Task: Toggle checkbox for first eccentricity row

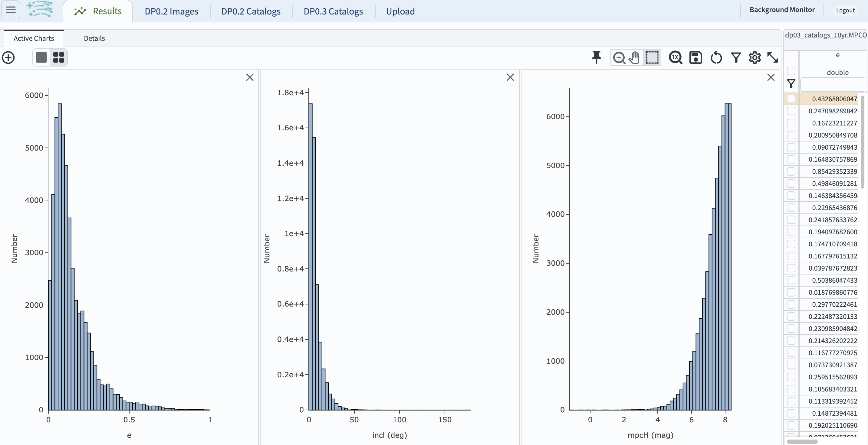Action: pyautogui.click(x=791, y=98)
